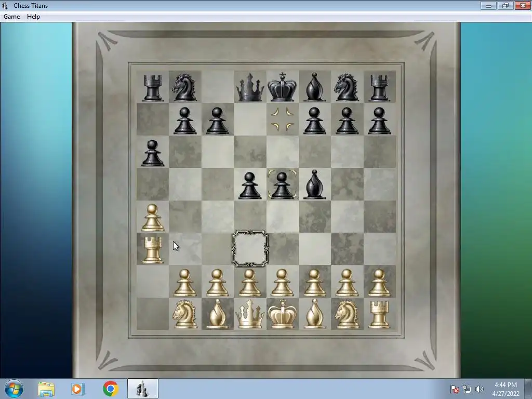
Task: Select the black knight on b8
Action: click(x=184, y=87)
